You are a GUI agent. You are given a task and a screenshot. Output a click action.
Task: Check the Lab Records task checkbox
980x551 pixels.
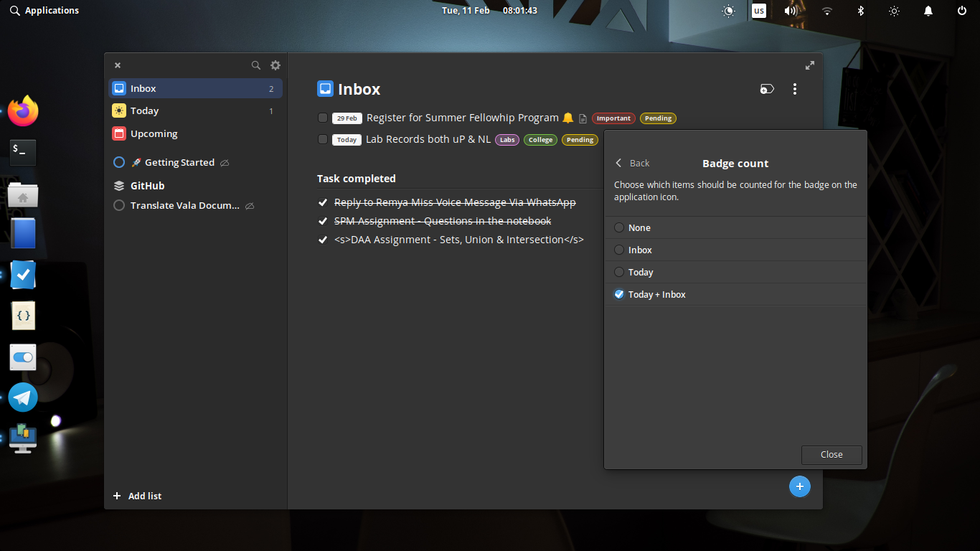tap(323, 139)
